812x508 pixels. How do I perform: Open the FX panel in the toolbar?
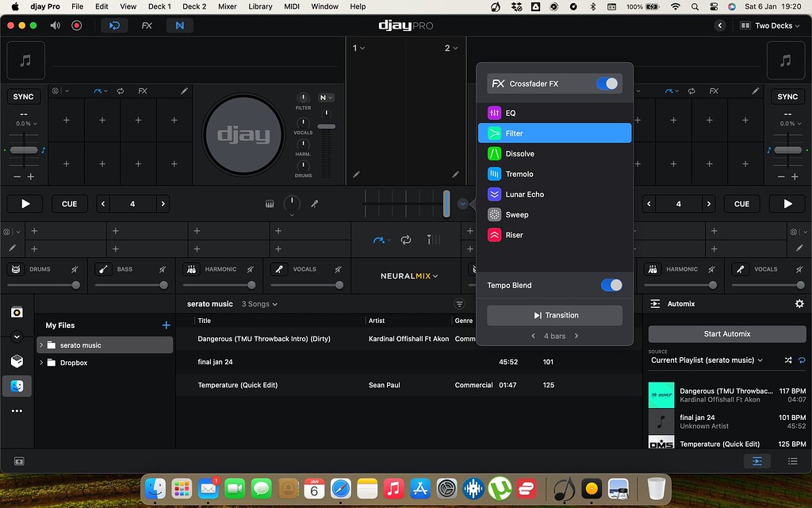coord(147,25)
